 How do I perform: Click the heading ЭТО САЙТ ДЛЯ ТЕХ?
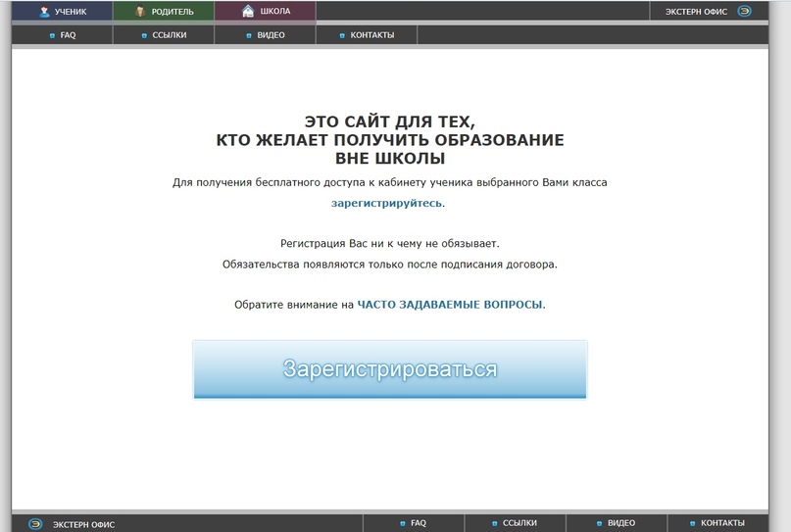390,122
